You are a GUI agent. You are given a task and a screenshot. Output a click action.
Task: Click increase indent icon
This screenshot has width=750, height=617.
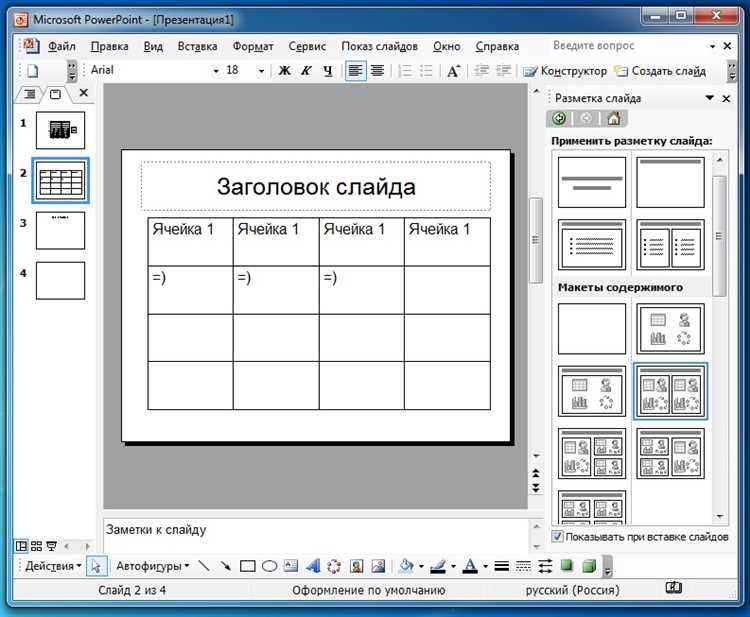(503, 71)
